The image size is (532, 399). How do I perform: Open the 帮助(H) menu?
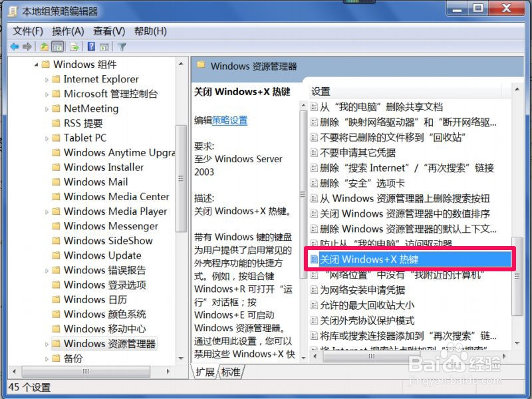pyautogui.click(x=150, y=31)
